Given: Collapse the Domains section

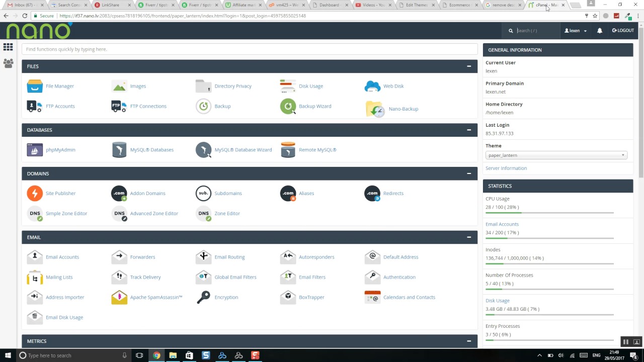Looking at the screenshot, I should tap(469, 173).
